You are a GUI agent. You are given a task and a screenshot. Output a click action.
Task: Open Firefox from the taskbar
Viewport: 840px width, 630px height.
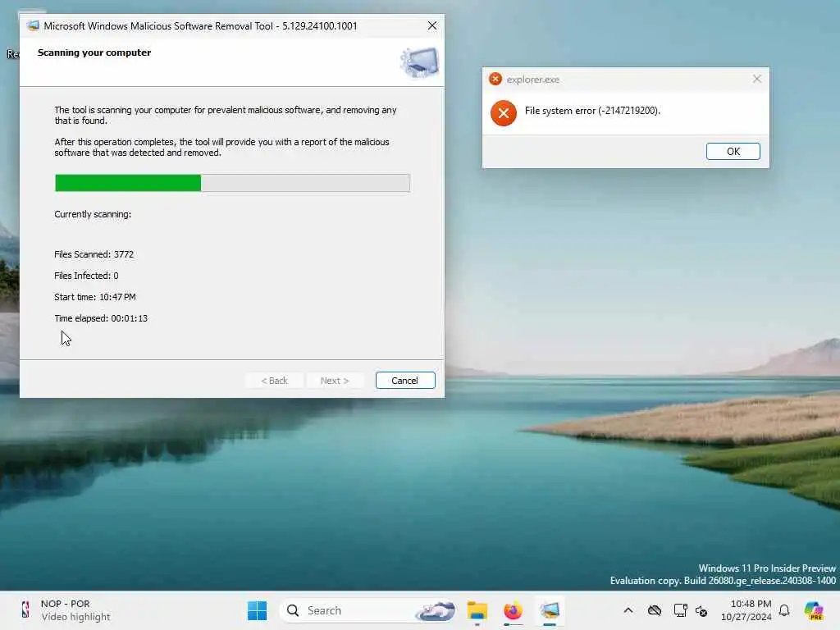[513, 610]
